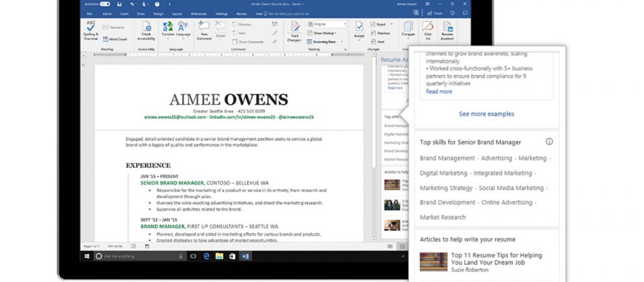Switch to the References tab
The height and width of the screenshot is (282, 644).
click(x=199, y=13)
